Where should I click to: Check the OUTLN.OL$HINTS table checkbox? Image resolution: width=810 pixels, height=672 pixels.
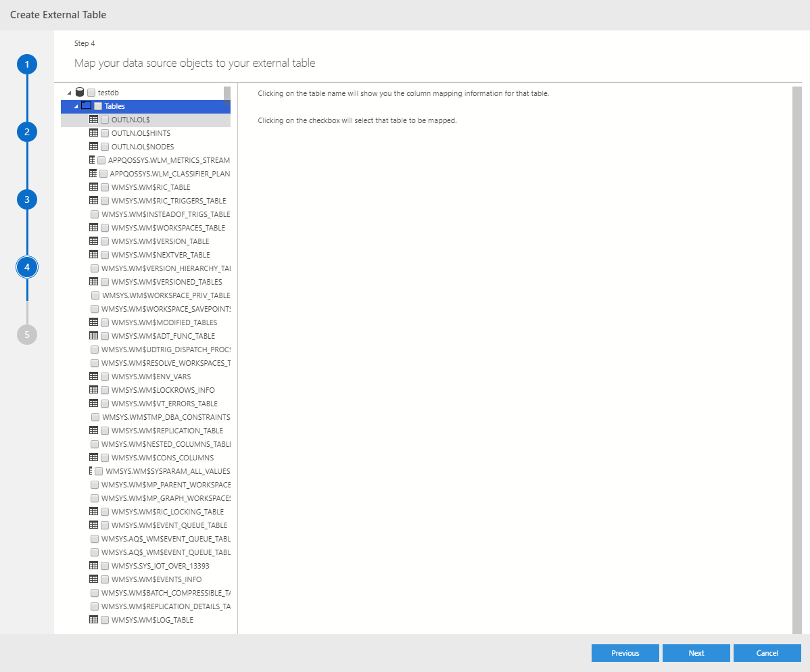104,133
